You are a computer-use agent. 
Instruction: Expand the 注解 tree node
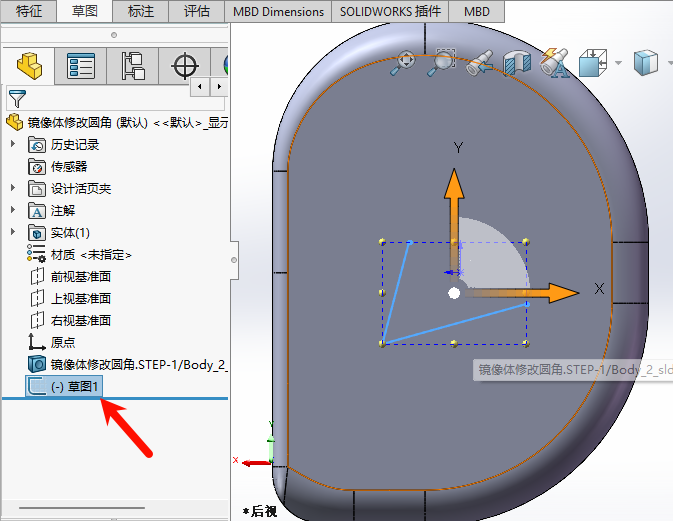pos(13,211)
